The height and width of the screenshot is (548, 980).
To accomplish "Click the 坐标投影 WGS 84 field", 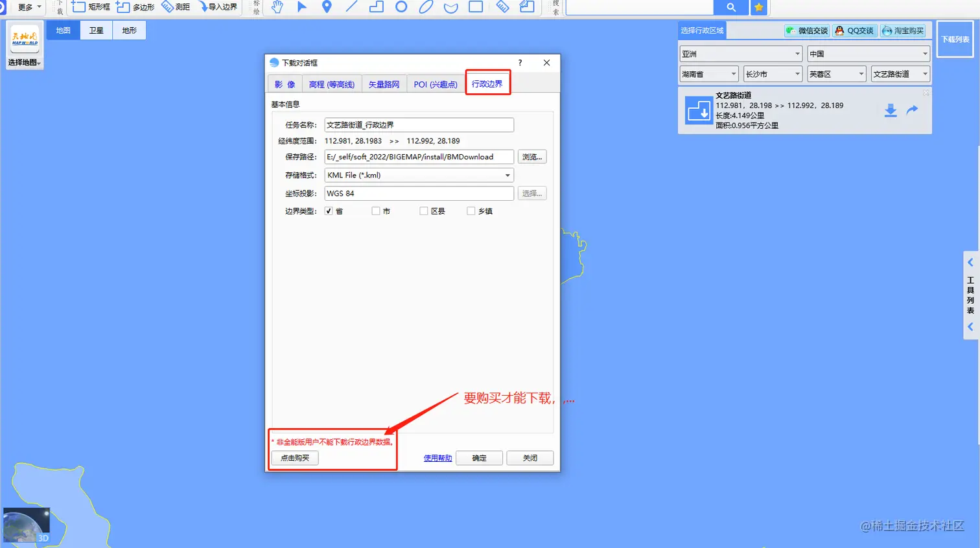I will pos(419,193).
